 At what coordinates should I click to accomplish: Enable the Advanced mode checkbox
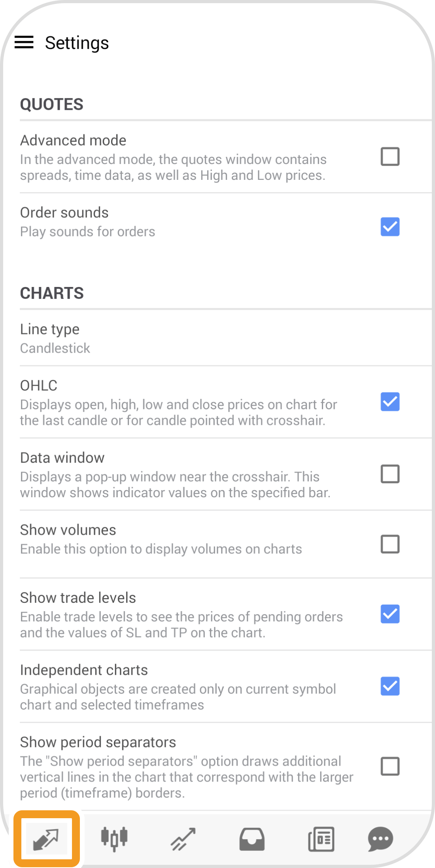390,157
